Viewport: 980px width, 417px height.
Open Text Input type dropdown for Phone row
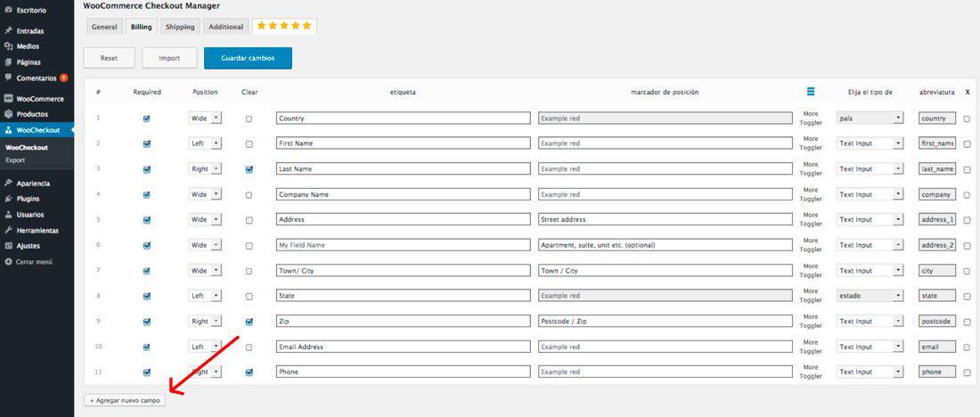coord(870,372)
